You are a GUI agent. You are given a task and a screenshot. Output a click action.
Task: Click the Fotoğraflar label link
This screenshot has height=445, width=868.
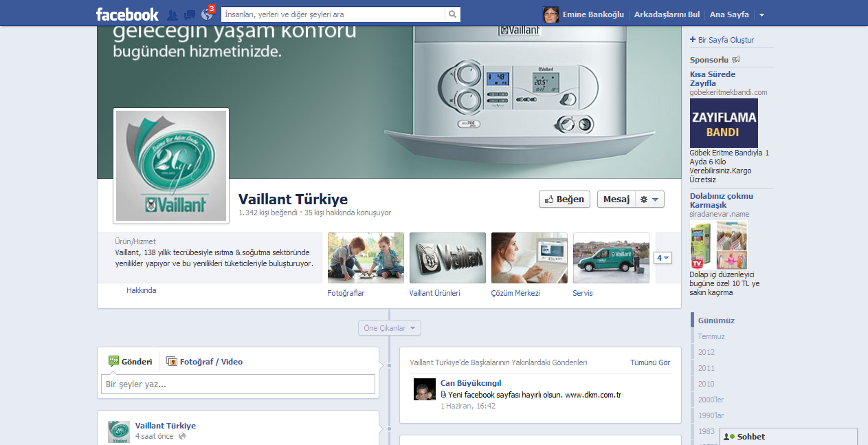(346, 293)
